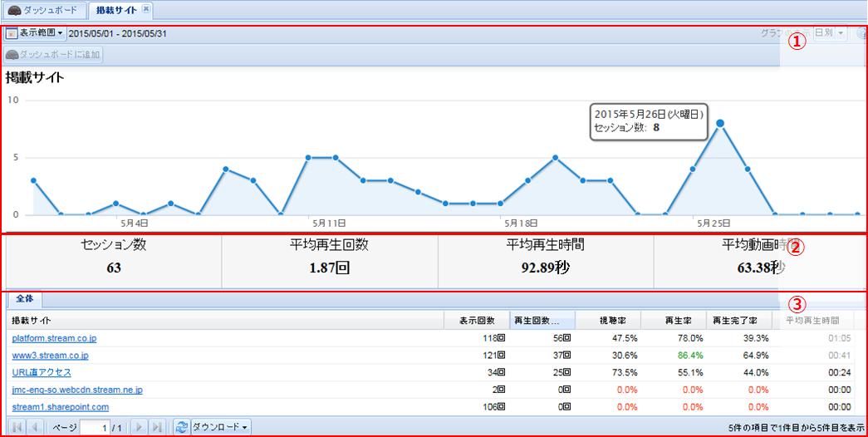Screen dimensions: 868x437
Task: Go to next page icon
Action: point(140,427)
